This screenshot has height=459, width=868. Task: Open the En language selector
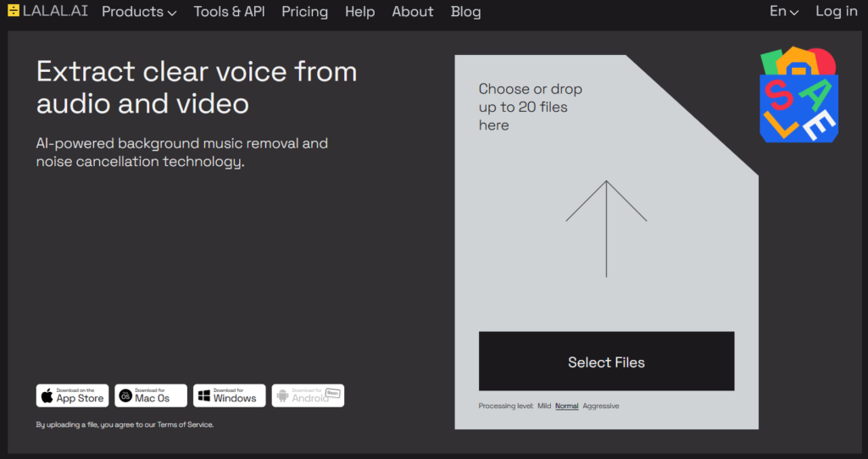[x=783, y=12]
